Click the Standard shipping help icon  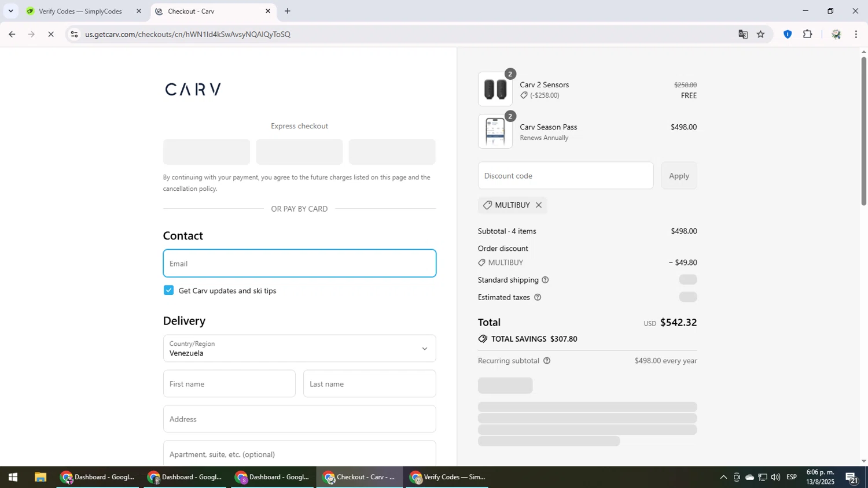[x=545, y=280]
